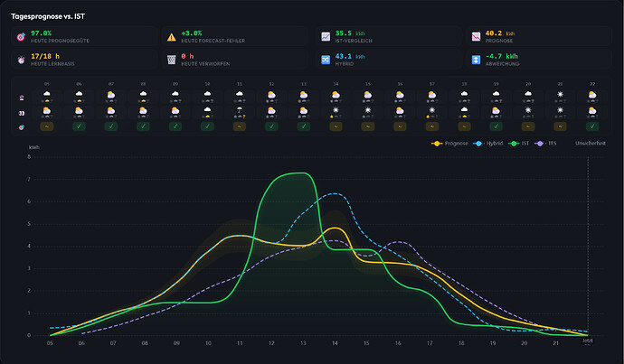Click the top partly sunny icon for hour 07
The width and height of the screenshot is (624, 364).
click(x=111, y=95)
